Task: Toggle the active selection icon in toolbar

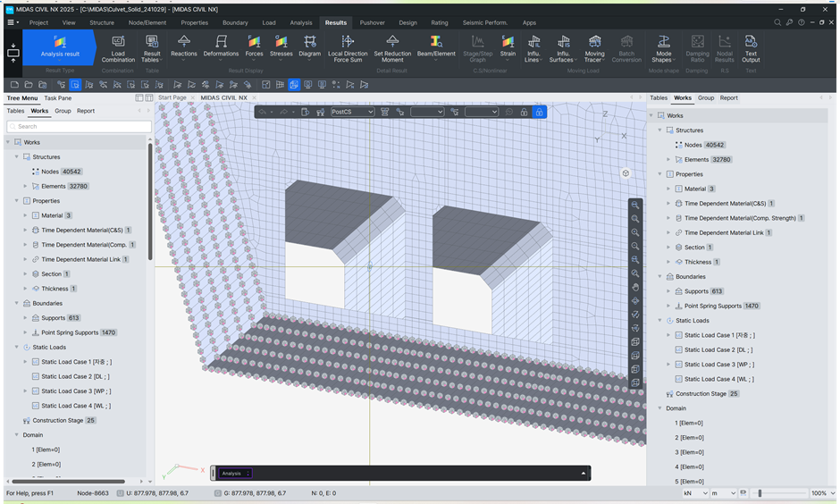Action: [75, 85]
